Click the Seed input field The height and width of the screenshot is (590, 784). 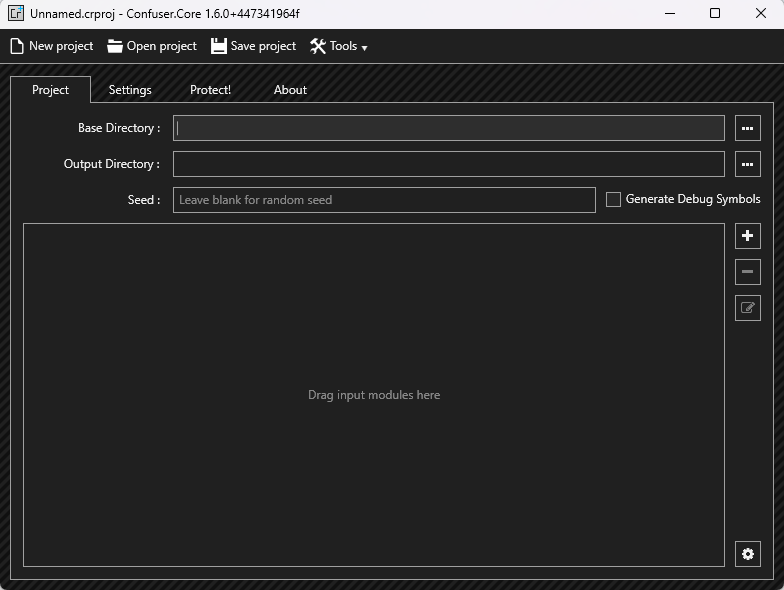pos(384,200)
